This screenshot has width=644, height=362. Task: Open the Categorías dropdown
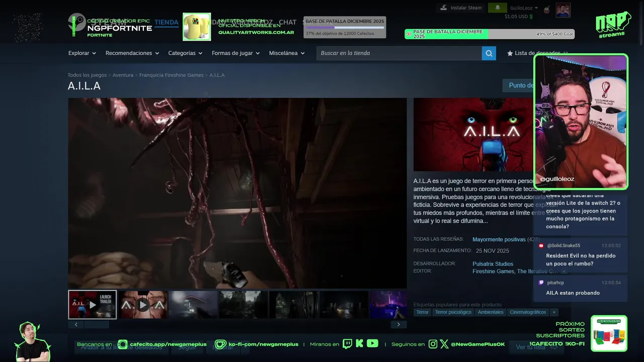[x=185, y=53]
